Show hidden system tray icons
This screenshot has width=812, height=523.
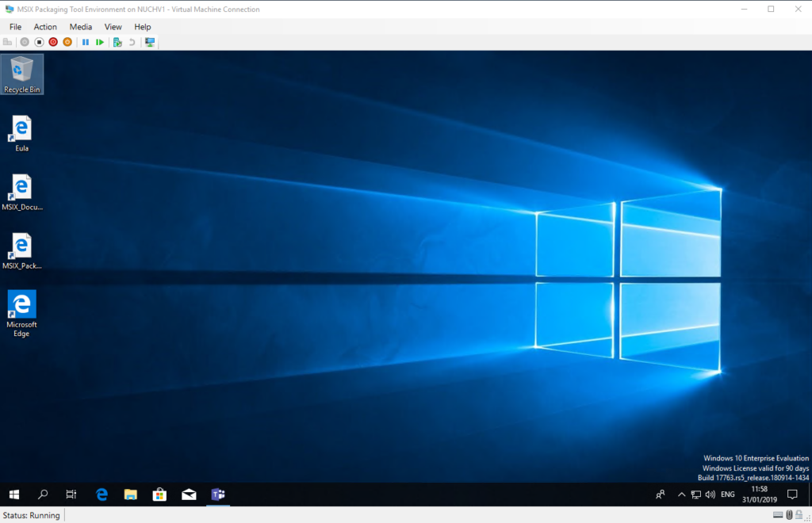pyautogui.click(x=681, y=494)
